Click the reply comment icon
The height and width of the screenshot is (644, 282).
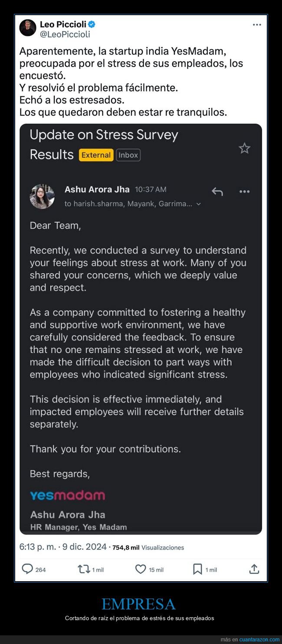27,569
